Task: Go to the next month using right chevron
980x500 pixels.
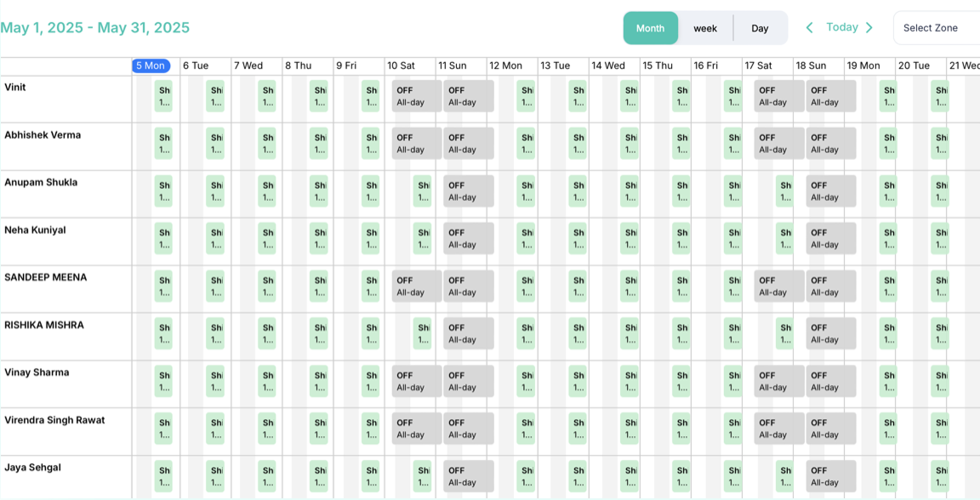Action: click(x=869, y=28)
